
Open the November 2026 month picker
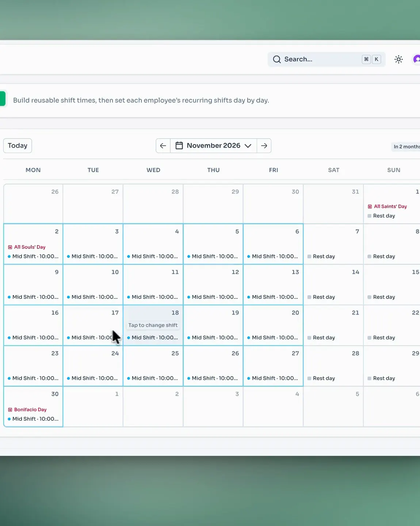point(214,146)
